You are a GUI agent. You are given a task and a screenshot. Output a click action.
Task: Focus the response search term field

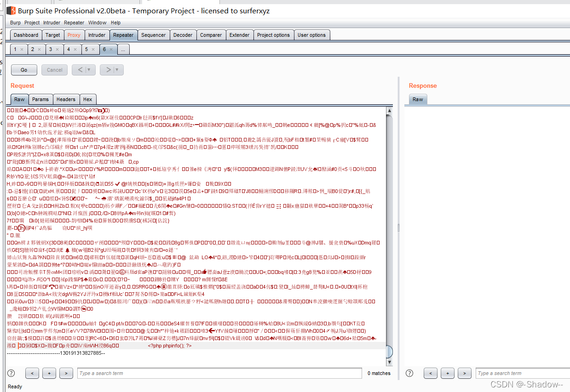[x=523, y=373]
